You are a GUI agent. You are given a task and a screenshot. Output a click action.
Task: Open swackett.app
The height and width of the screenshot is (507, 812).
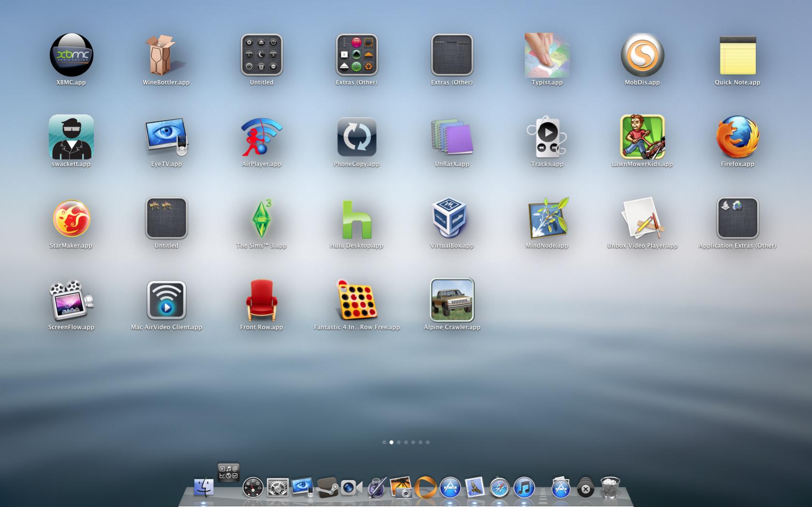71,137
